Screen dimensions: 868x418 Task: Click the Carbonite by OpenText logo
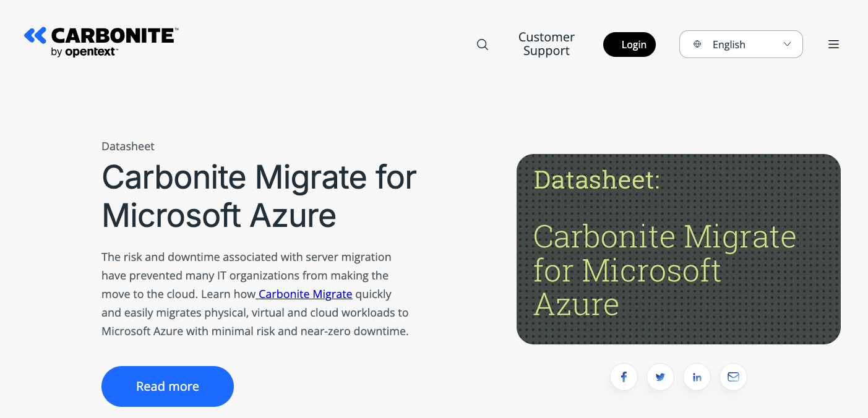click(x=101, y=42)
